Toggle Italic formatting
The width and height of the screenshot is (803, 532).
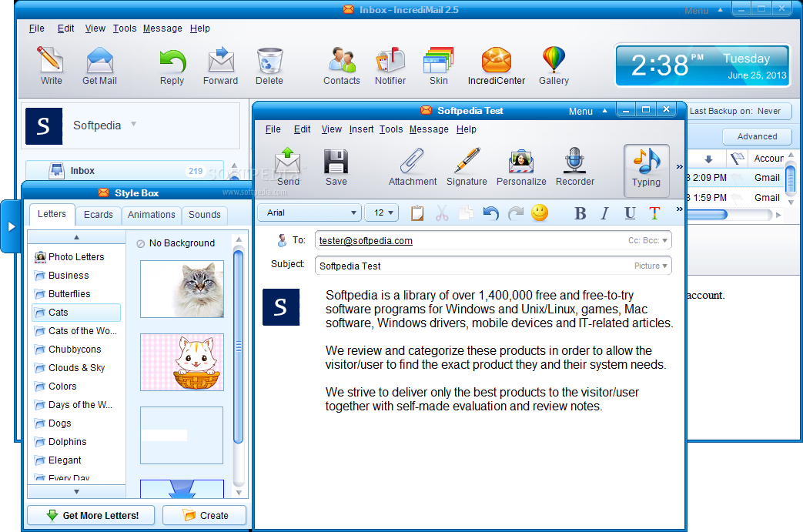coord(605,213)
